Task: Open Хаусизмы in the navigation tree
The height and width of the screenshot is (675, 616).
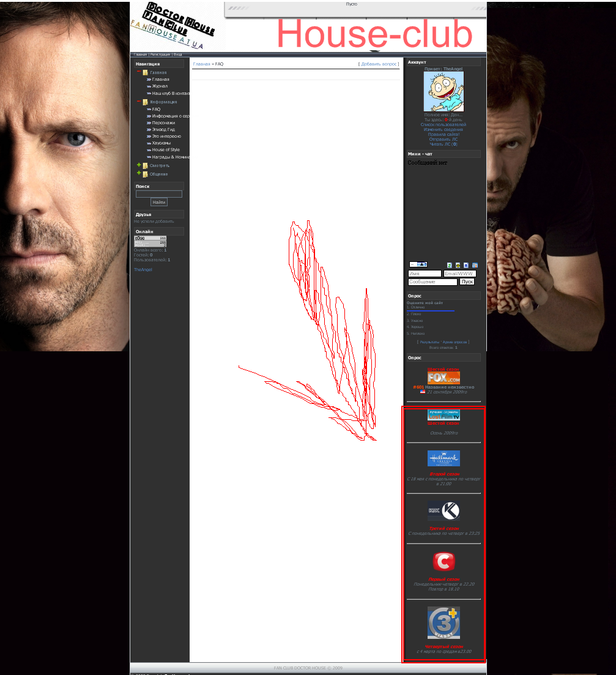Action: 161,143
